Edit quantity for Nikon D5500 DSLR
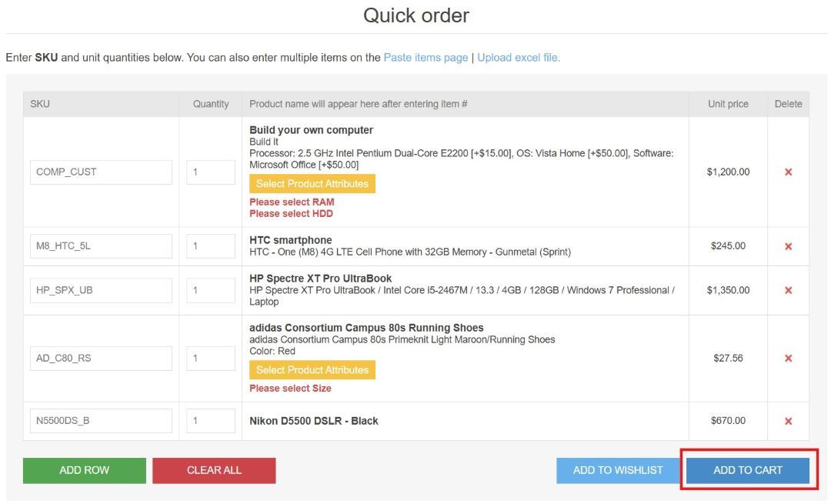 click(x=210, y=421)
